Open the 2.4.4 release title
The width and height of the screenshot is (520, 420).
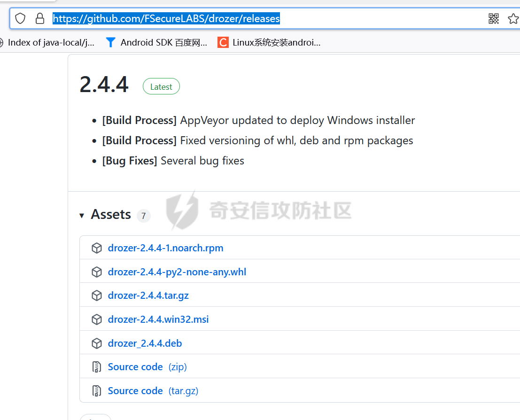click(x=104, y=84)
